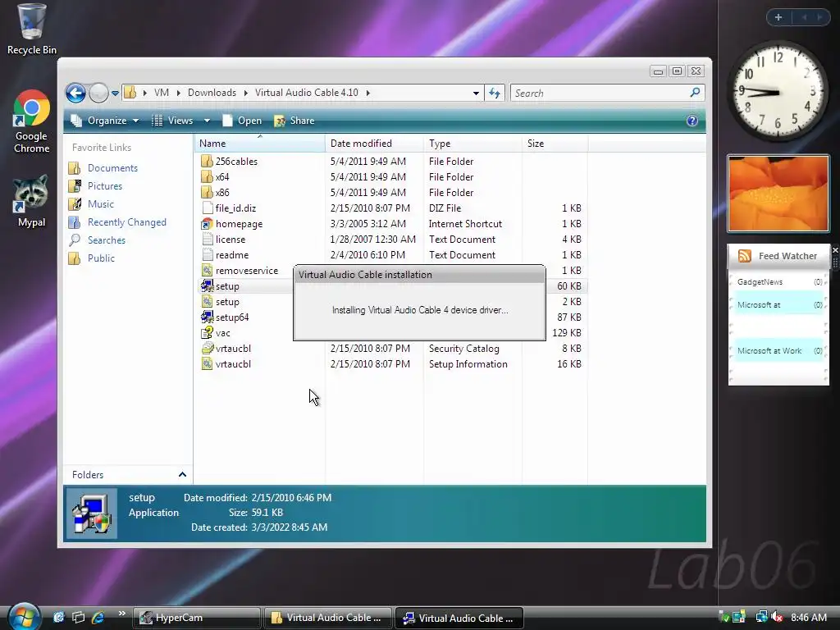Image resolution: width=840 pixels, height=630 pixels.
Task: Open the Feed Watcher RSS gadget header
Action: click(x=778, y=256)
